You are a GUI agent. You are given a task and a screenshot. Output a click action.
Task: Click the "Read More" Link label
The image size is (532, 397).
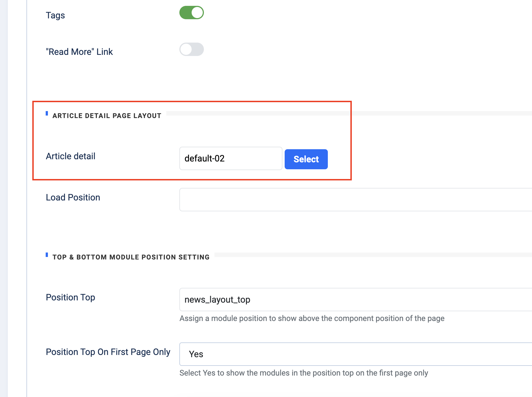[x=79, y=52]
